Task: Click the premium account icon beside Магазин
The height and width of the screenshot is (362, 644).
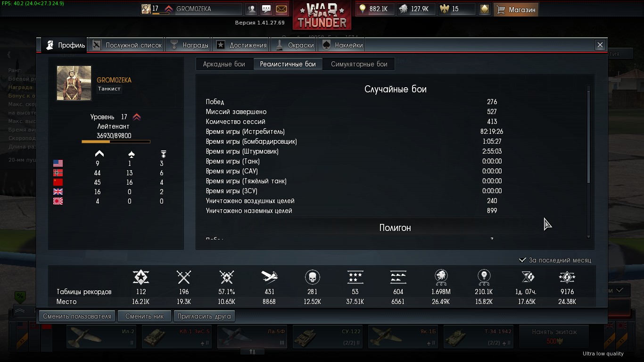Action: click(x=485, y=9)
